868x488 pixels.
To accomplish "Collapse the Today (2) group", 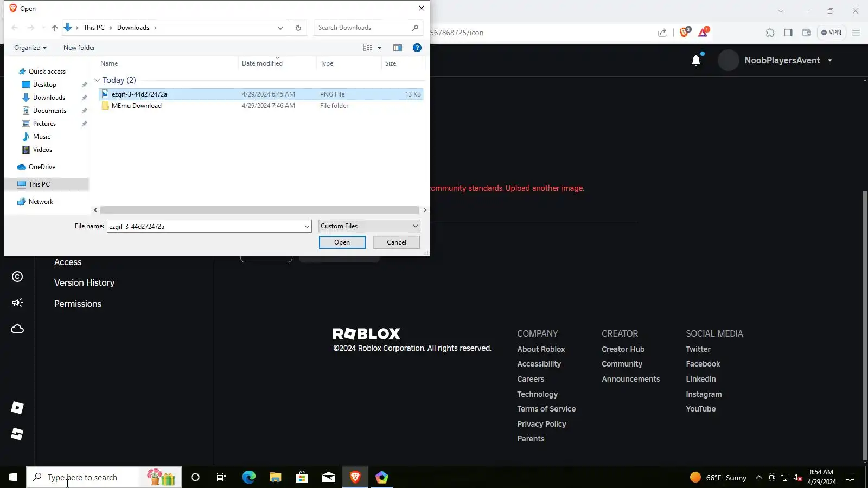I will click(x=97, y=80).
